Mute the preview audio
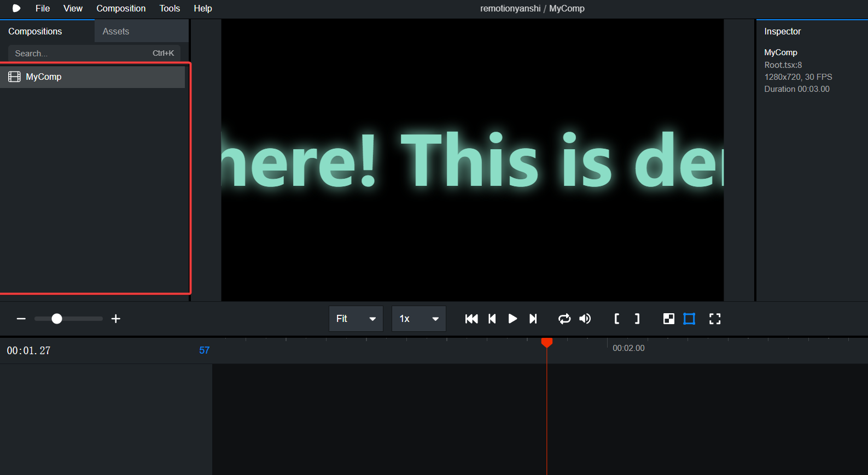868x475 pixels. pyautogui.click(x=585, y=319)
